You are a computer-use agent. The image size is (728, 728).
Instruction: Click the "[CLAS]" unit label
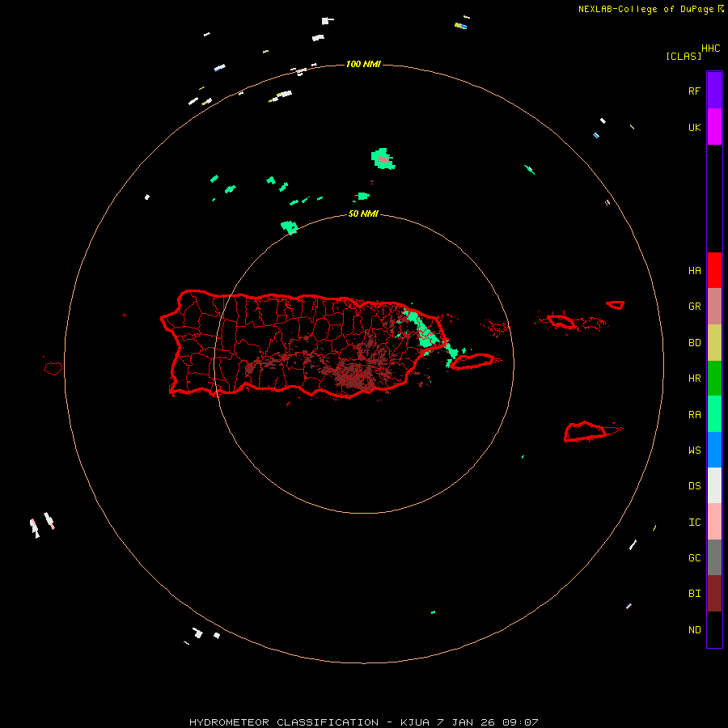pyautogui.click(x=684, y=56)
